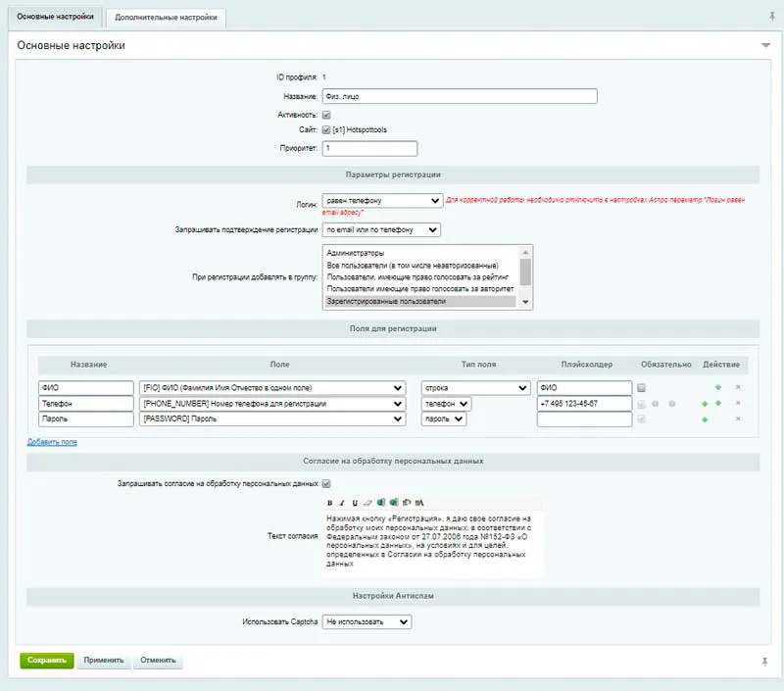This screenshot has width=784, height=691.
Task: Toggle the Активность checkbox
Action: (x=326, y=115)
